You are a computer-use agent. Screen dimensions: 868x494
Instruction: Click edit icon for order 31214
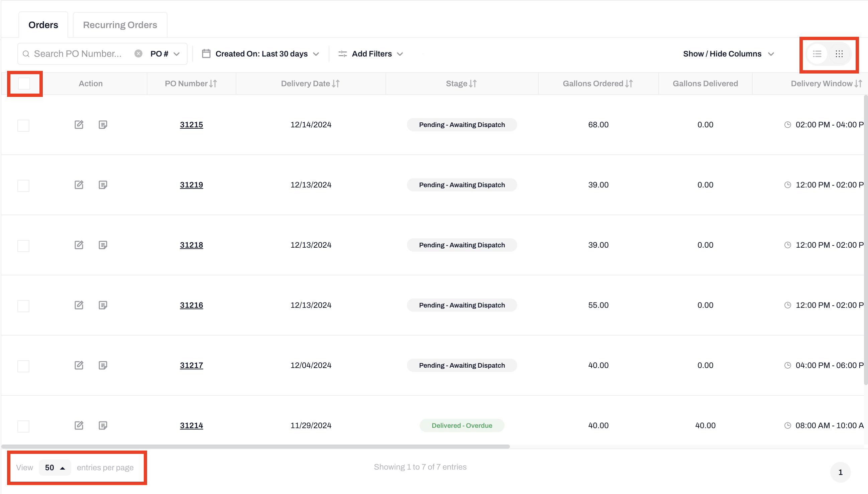tap(79, 425)
